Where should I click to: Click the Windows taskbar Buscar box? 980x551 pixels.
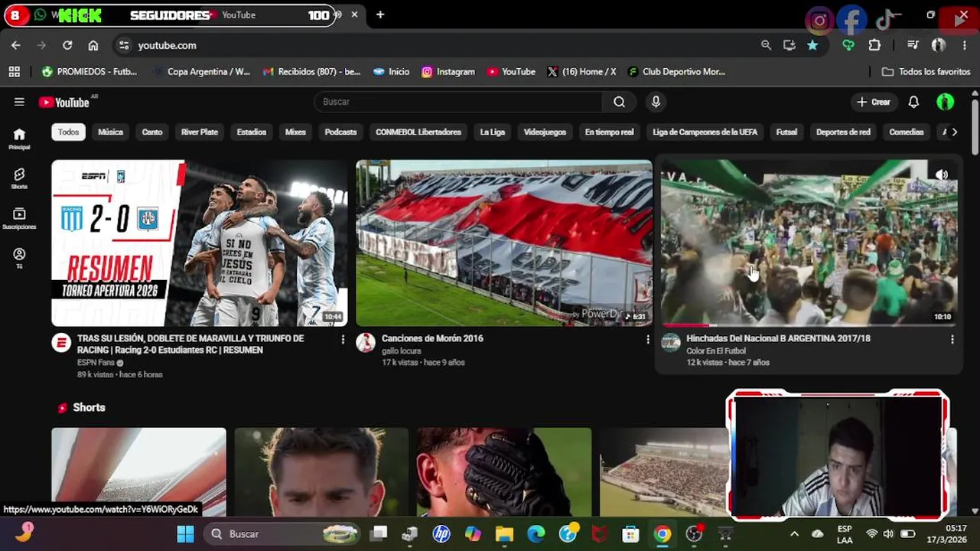[283, 534]
